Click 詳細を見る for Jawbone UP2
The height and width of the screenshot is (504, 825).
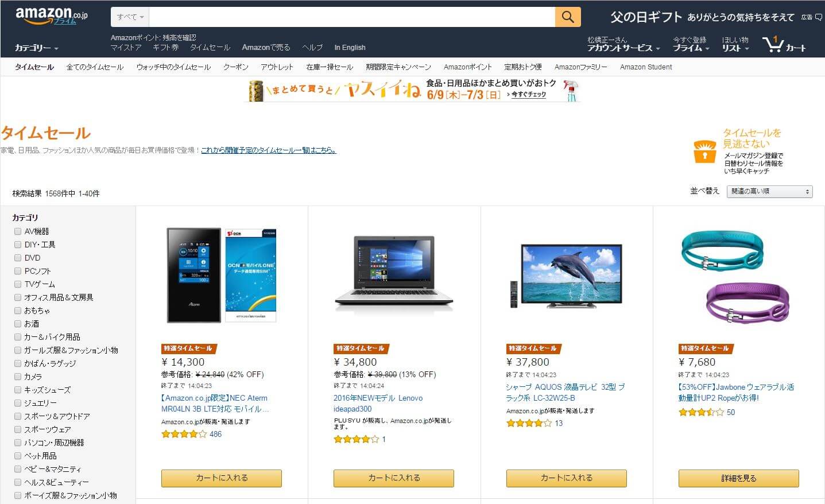(x=739, y=478)
